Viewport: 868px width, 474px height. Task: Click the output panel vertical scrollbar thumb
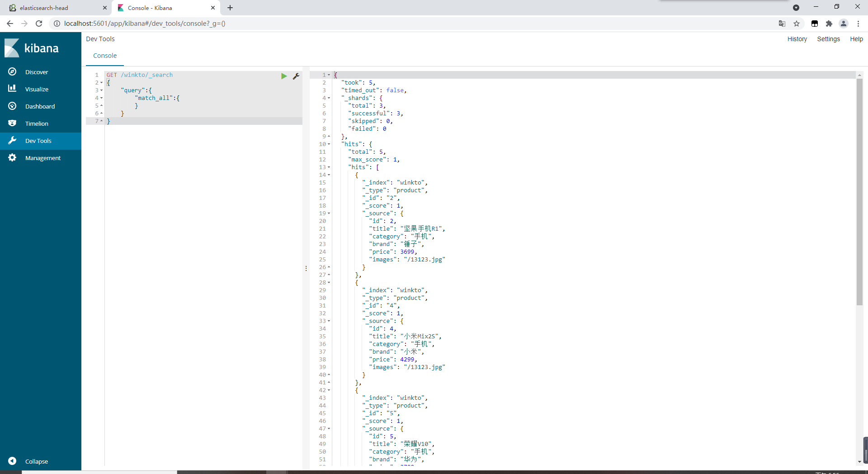(x=859, y=192)
